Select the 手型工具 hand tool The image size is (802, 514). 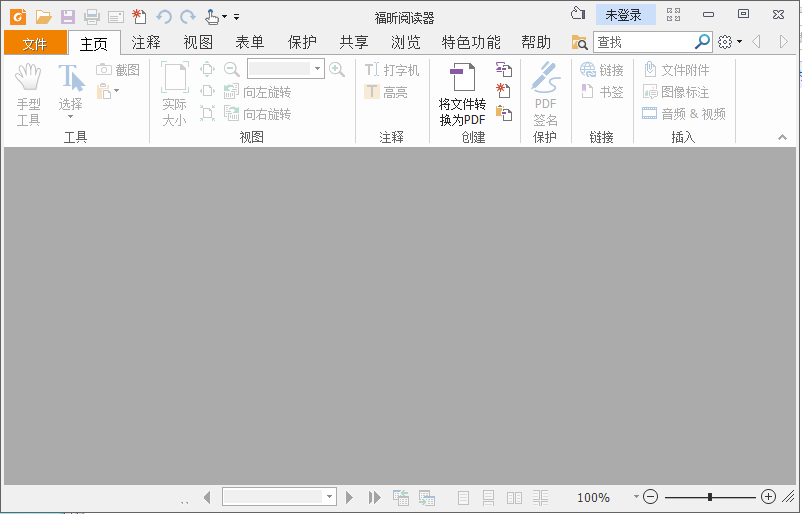tap(28, 95)
